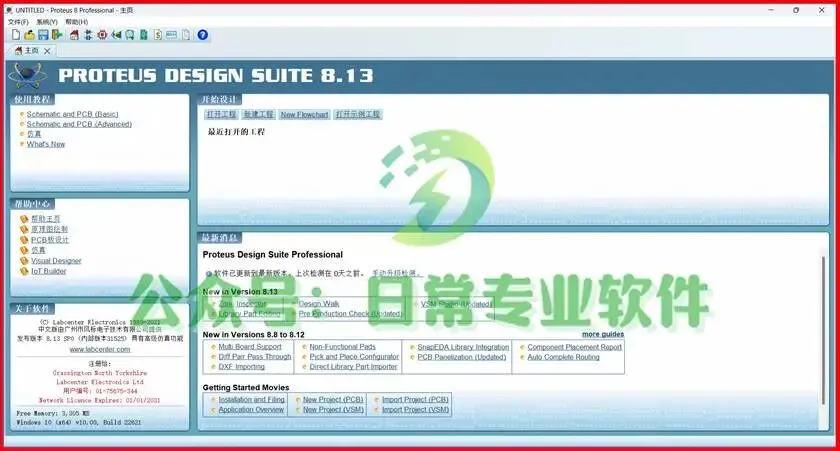Open Bill of Materials dollar icon
Screen dimensions: 840x451
(158, 35)
